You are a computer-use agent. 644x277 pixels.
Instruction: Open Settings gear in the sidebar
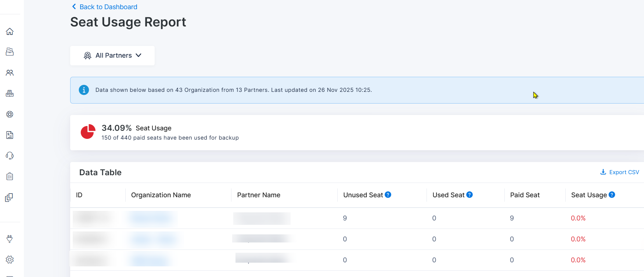tap(10, 260)
